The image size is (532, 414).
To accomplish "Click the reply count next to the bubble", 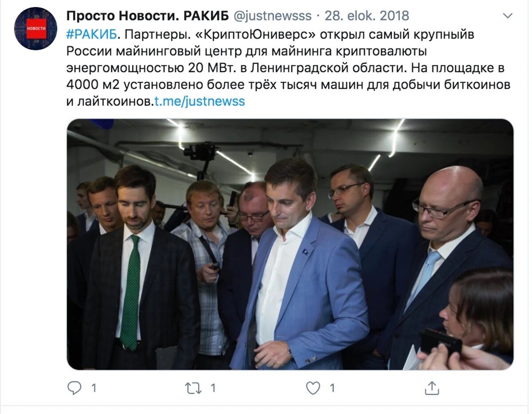I will coord(94,388).
